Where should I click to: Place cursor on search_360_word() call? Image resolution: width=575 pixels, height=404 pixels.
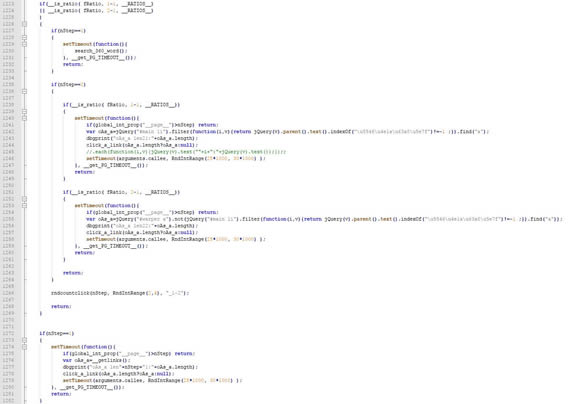101,51
